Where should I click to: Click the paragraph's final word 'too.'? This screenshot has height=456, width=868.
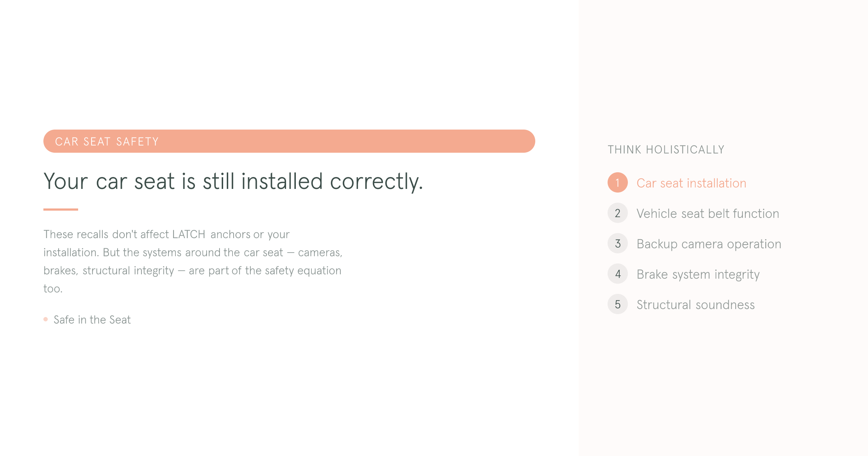click(x=53, y=289)
